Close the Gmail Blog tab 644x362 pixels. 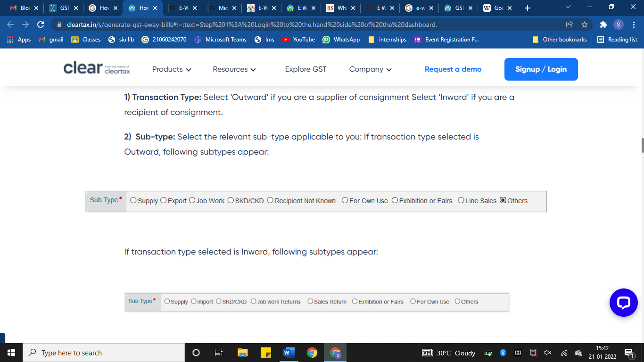pos(36,8)
